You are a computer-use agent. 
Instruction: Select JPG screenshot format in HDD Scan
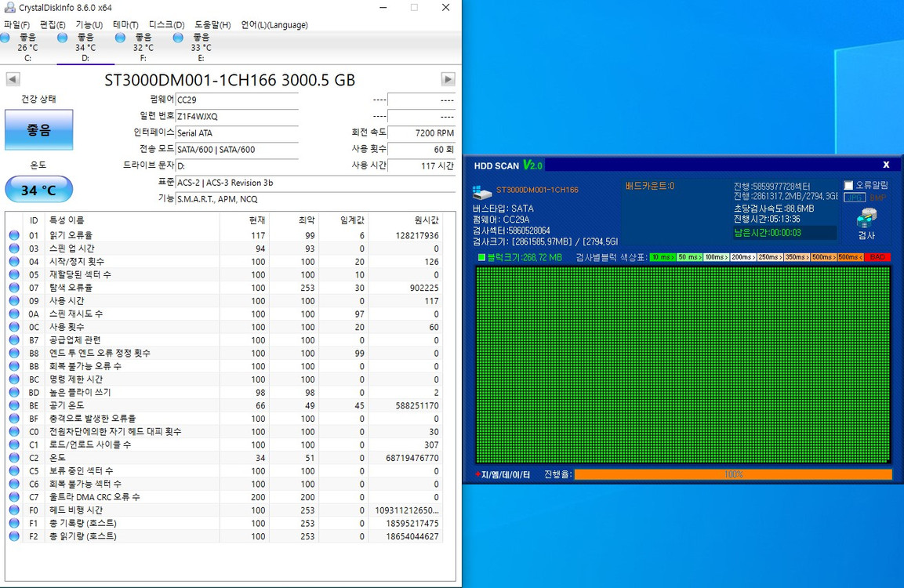coord(854,198)
